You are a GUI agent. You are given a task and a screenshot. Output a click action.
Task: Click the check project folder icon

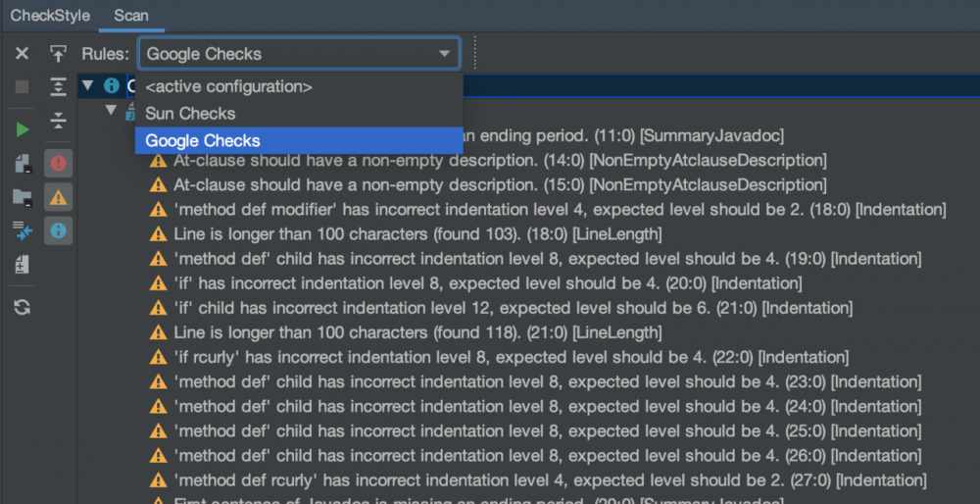[22, 197]
